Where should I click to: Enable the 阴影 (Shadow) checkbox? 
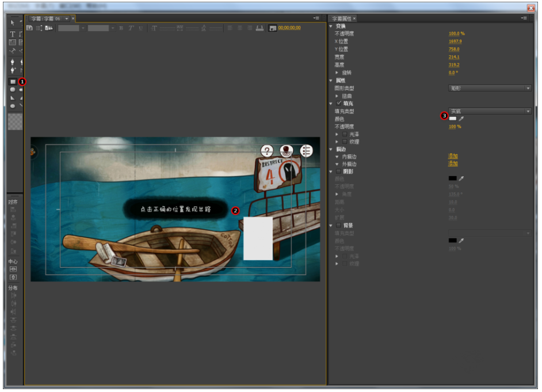pyautogui.click(x=339, y=172)
